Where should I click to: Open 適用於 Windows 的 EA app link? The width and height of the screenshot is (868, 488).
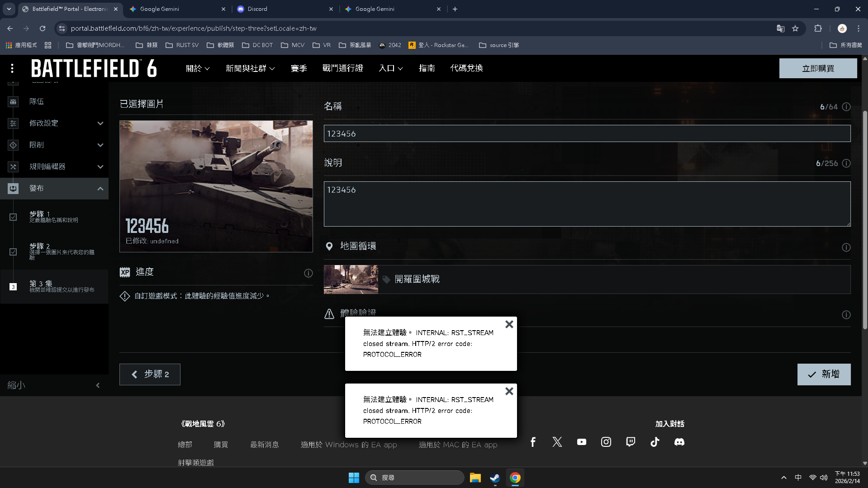[x=349, y=445]
